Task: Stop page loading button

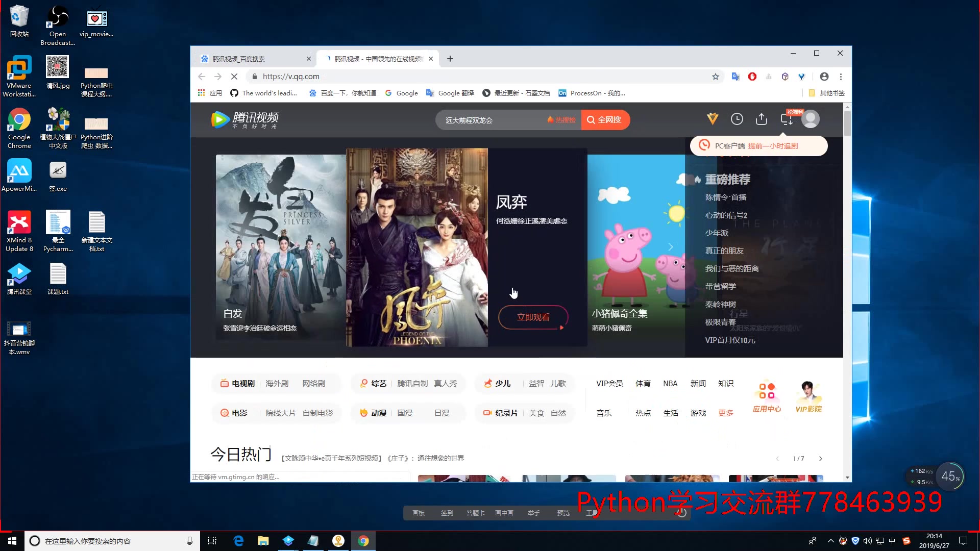Action: tap(234, 77)
